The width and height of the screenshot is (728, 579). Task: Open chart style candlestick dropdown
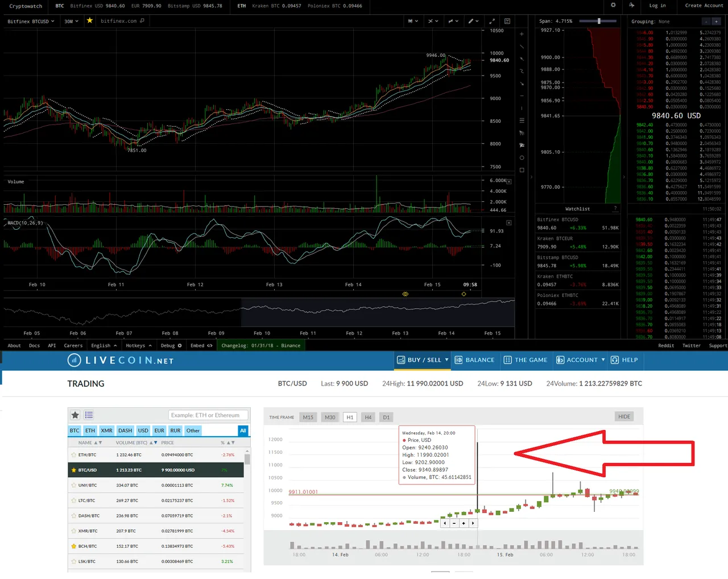413,21
